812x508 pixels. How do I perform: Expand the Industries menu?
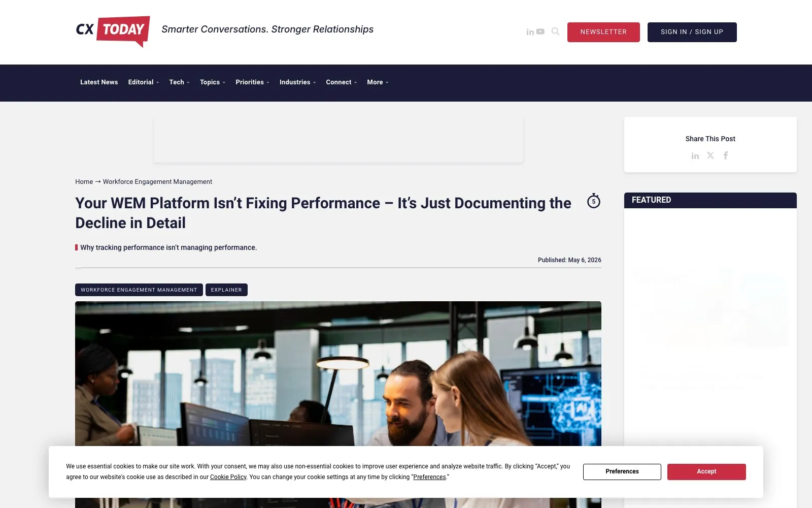click(298, 82)
